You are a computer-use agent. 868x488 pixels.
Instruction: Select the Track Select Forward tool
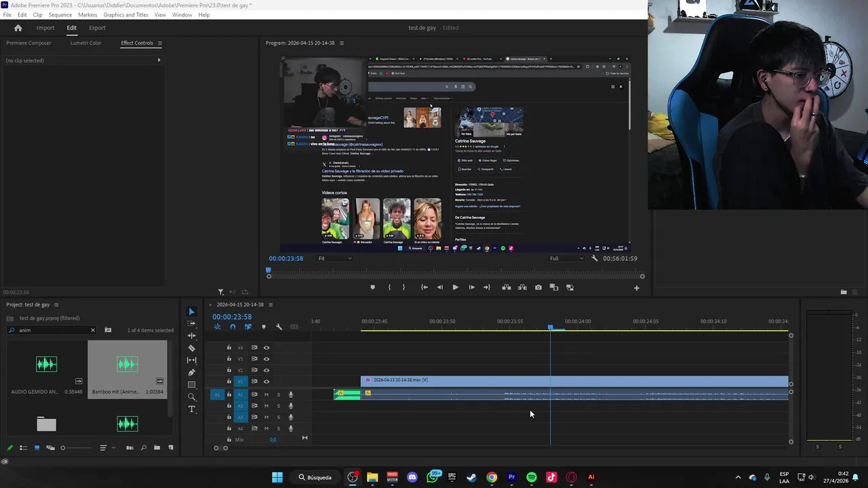(192, 324)
